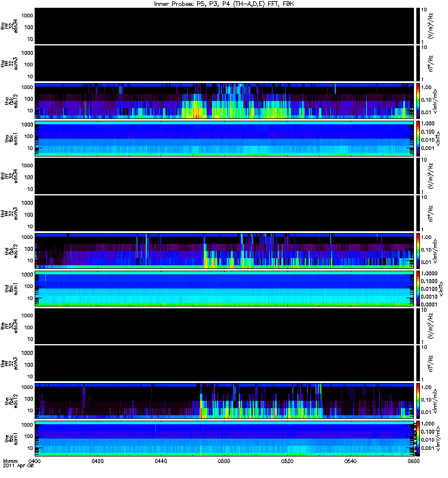448x478 pixels.
Task: Click the 'the fbk scm1' y-axis label
Action: 11,439
